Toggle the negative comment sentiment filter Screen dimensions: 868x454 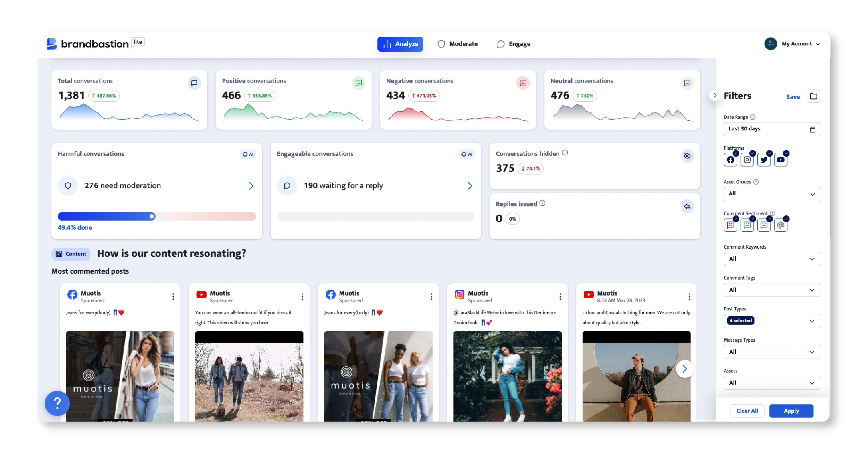(731, 225)
